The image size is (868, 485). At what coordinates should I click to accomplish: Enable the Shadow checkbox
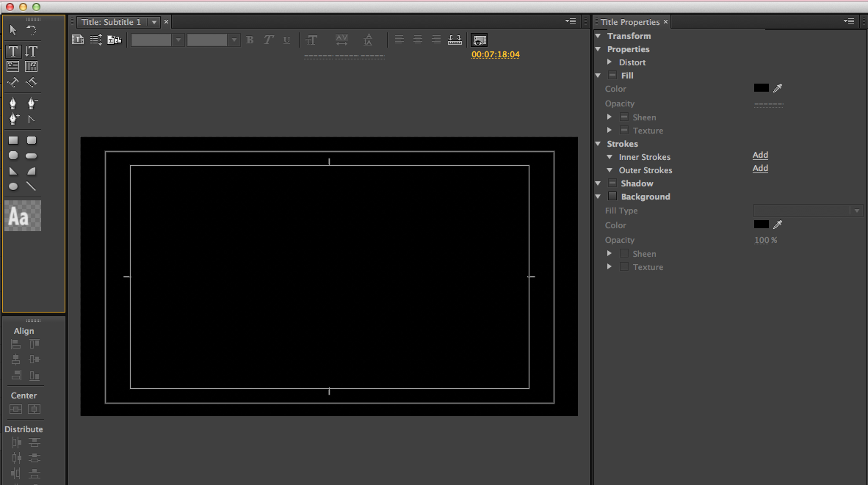coord(612,183)
